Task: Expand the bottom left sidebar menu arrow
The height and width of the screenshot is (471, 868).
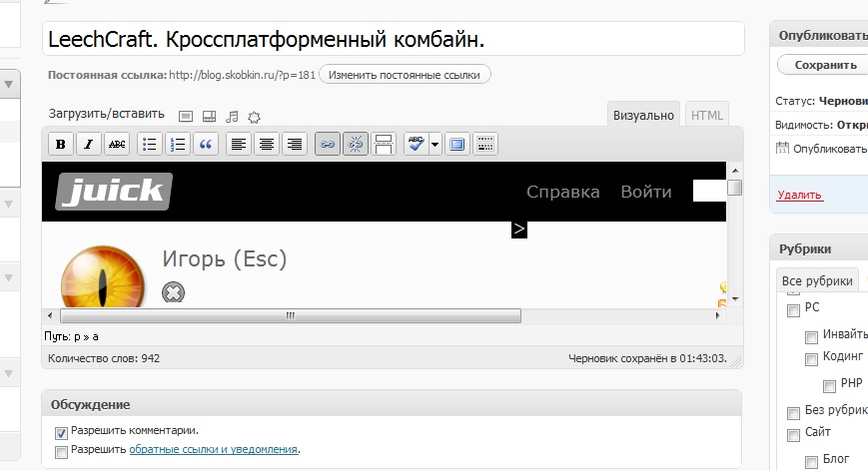Action: (x=9, y=373)
